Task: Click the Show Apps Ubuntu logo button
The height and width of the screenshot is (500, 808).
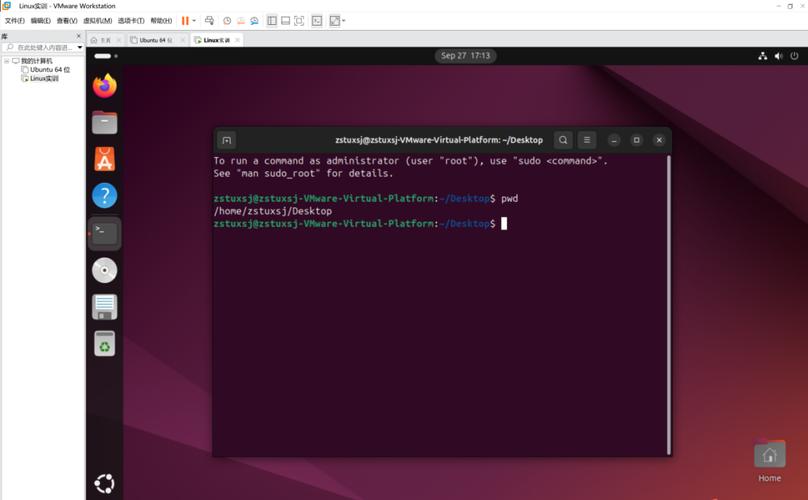Action: tap(105, 484)
